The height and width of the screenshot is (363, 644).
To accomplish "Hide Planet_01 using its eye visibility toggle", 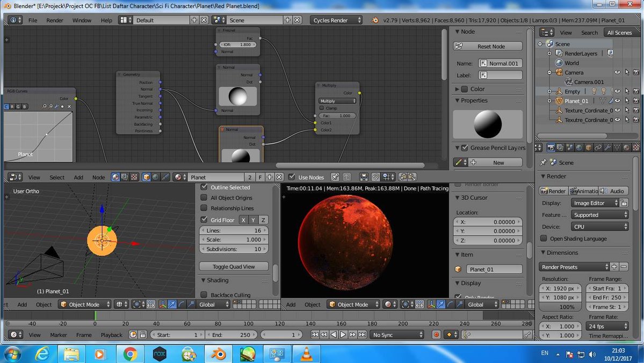I will 618,101.
